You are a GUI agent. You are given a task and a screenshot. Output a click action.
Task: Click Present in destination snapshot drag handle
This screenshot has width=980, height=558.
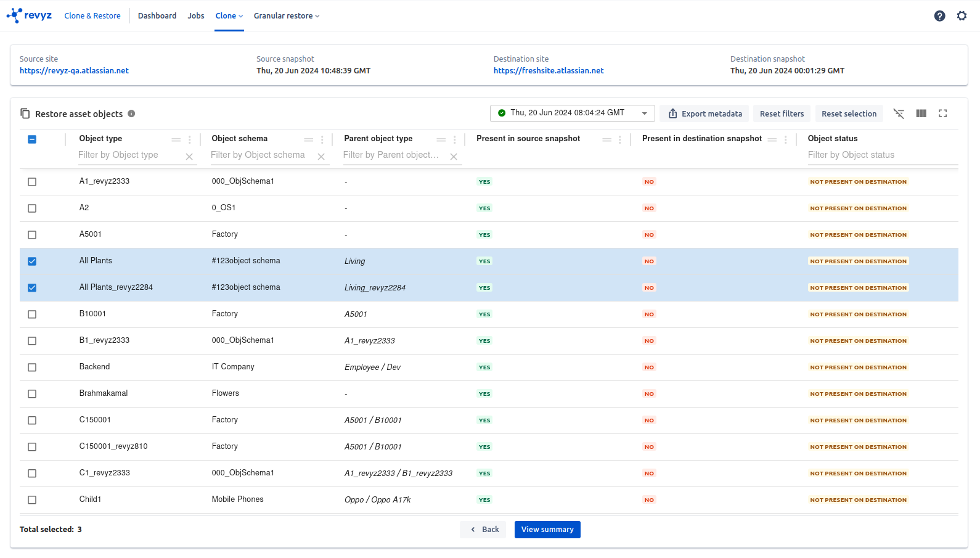click(772, 140)
